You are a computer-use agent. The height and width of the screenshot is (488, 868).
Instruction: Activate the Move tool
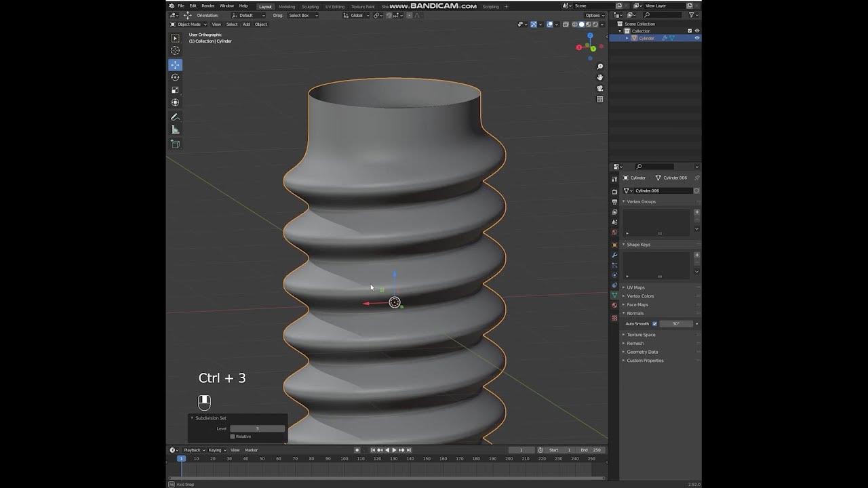tap(175, 65)
